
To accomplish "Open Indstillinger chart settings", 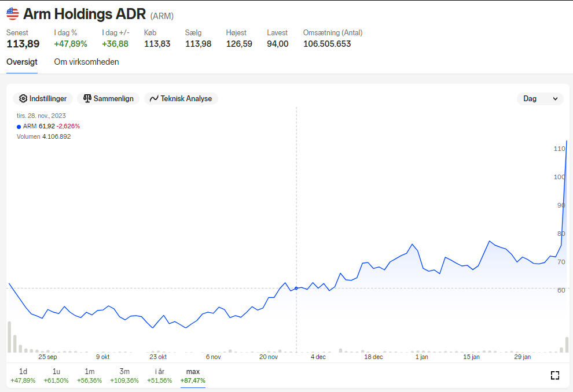I will 43,98.
